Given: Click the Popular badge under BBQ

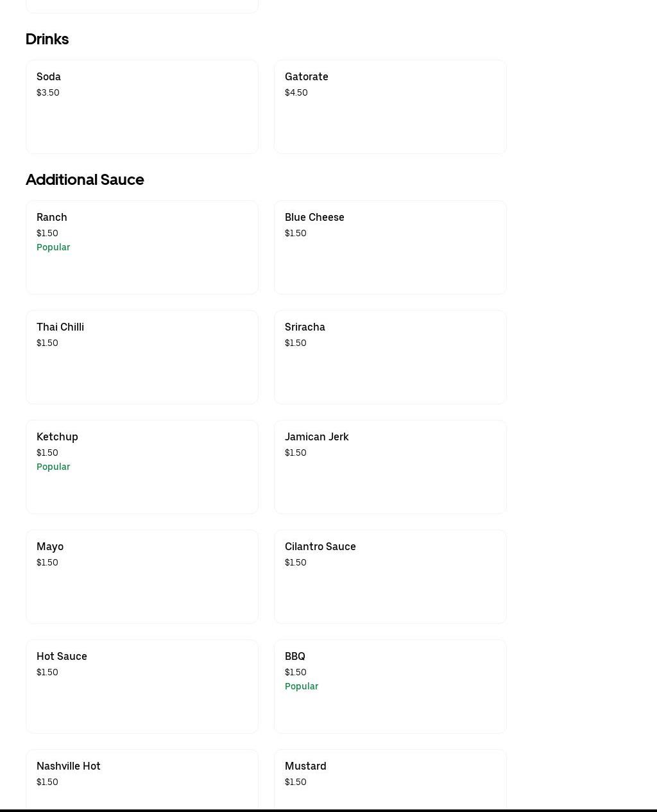Looking at the screenshot, I should point(302,686).
